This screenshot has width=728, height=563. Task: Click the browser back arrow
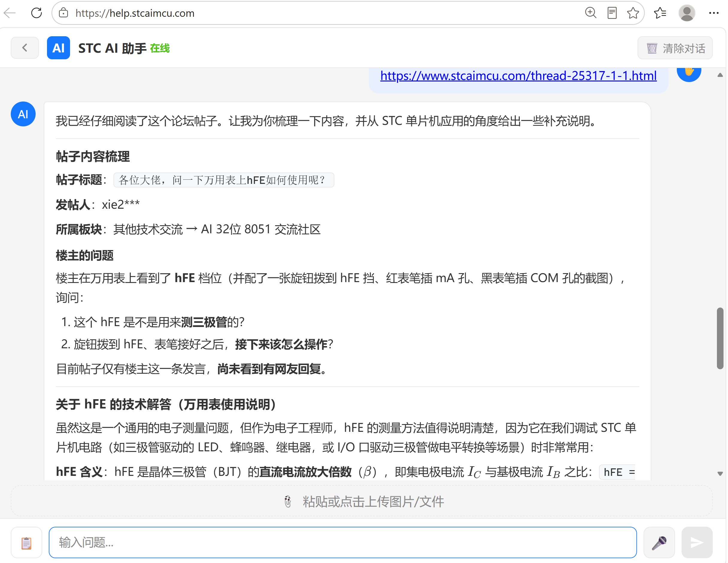click(x=10, y=13)
